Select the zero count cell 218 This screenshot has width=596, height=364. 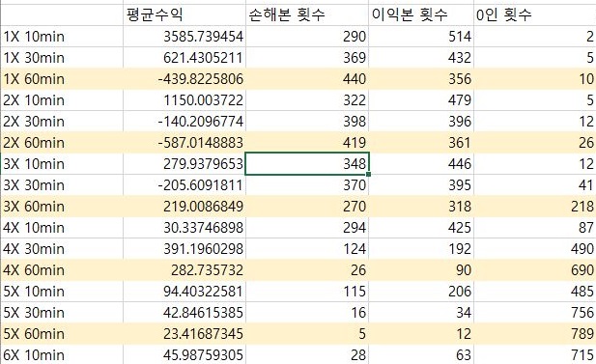[535, 207]
